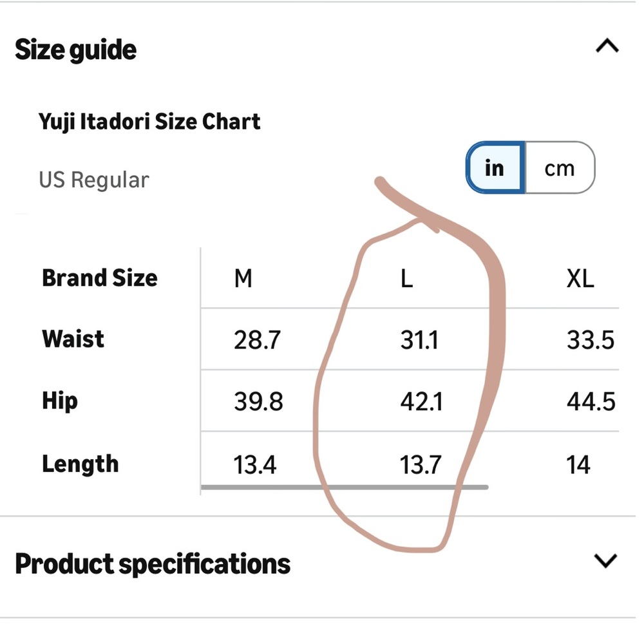Click the Yuji Itadori Size Chart title
The height and width of the screenshot is (644, 644).
click(x=149, y=122)
